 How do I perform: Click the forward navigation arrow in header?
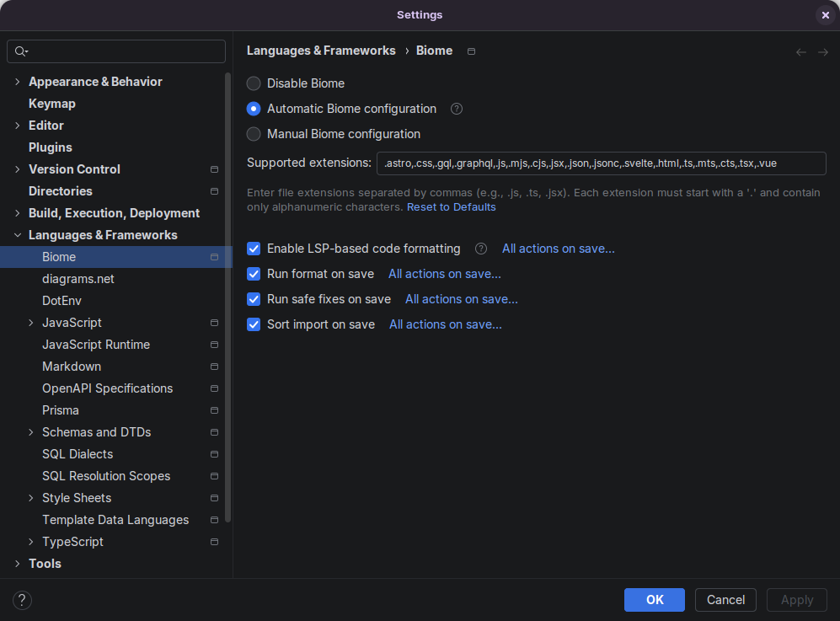[x=823, y=52]
